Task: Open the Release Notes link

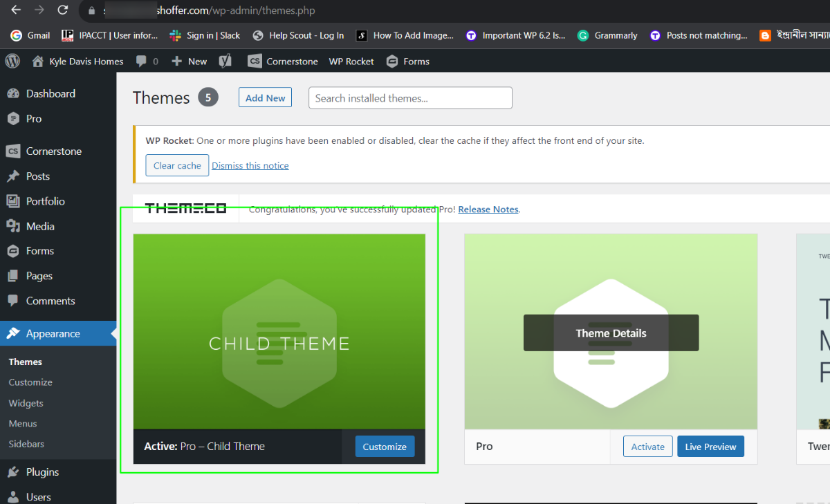Action: coord(488,209)
